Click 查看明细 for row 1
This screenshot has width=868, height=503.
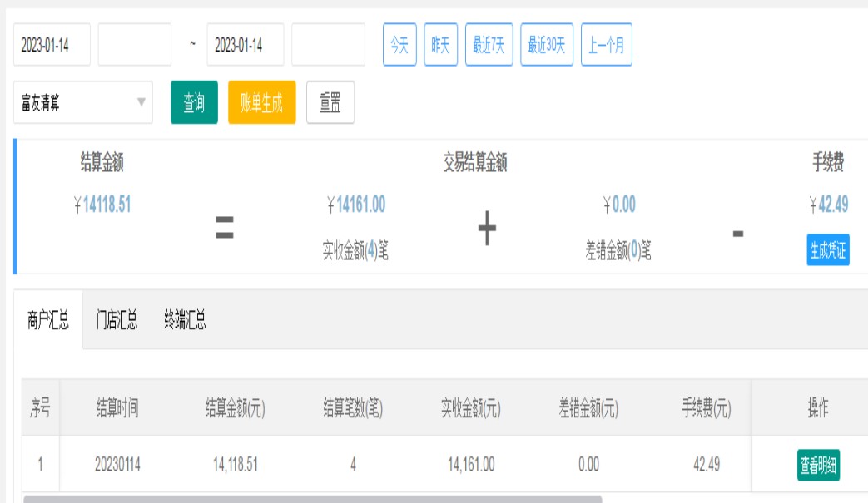click(818, 465)
